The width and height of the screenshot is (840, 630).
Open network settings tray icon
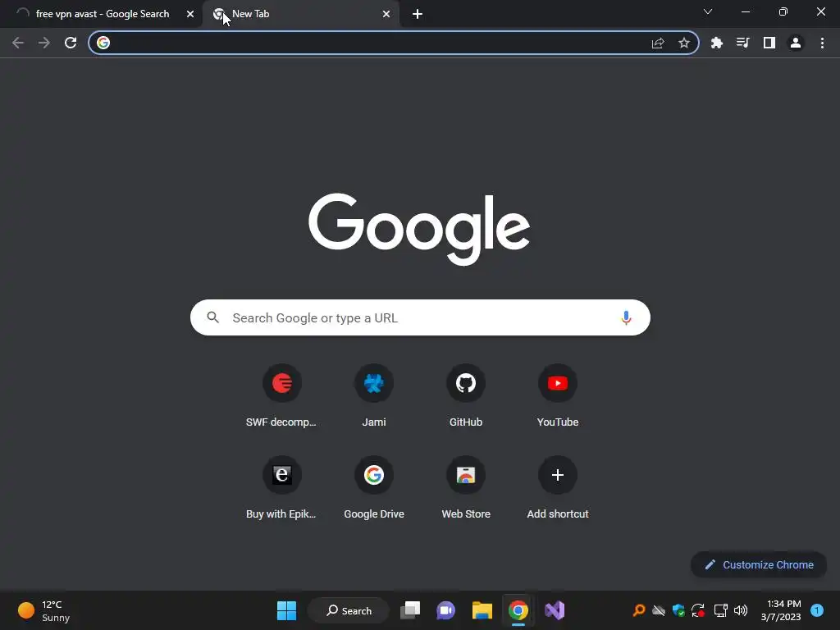pos(720,610)
